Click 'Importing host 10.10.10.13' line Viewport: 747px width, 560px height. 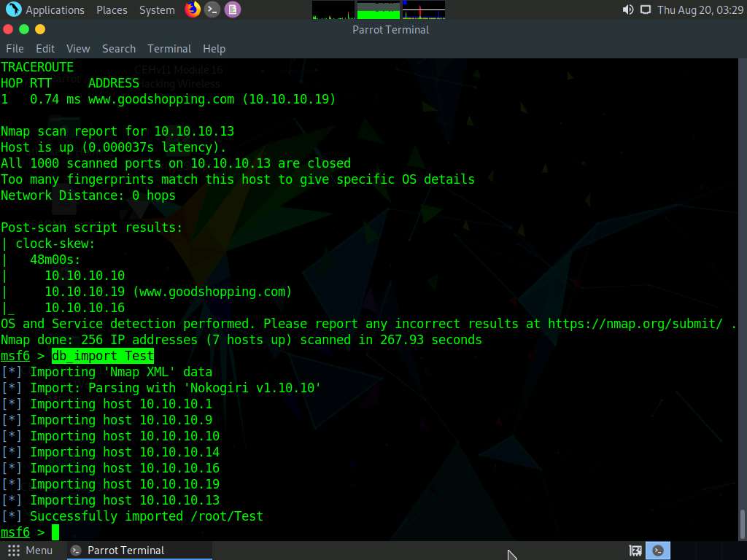click(110, 500)
